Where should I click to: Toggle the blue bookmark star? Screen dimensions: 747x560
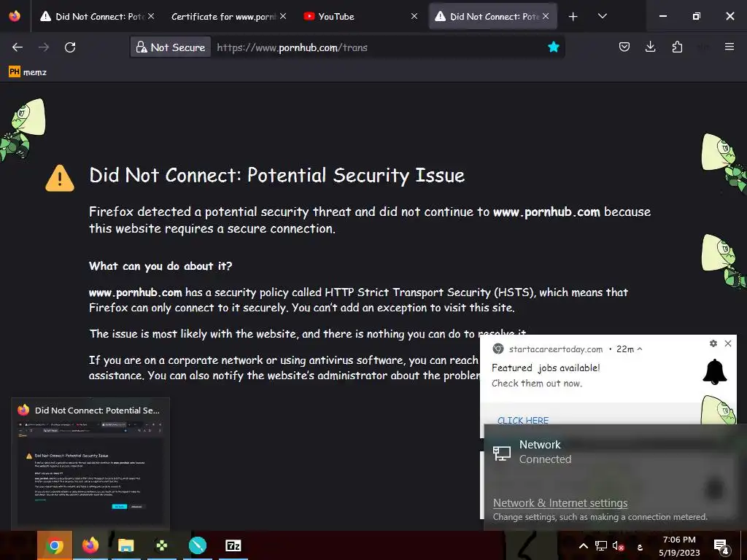[x=553, y=47]
